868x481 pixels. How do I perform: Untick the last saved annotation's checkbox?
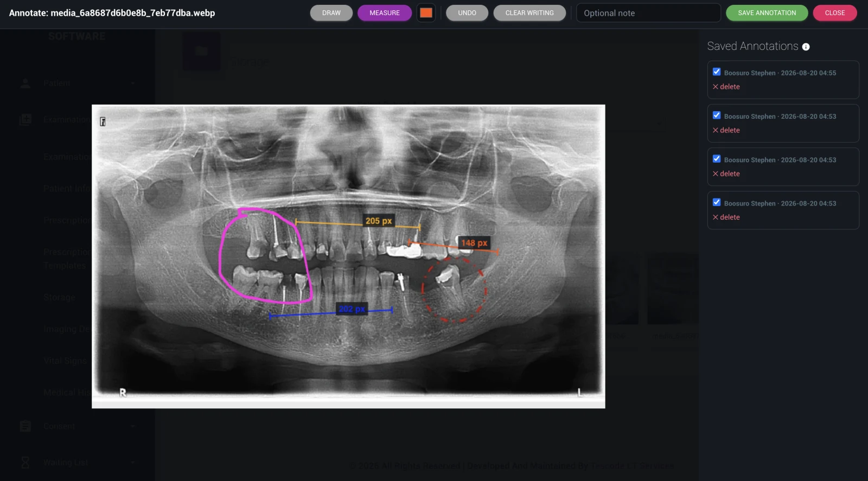click(717, 202)
